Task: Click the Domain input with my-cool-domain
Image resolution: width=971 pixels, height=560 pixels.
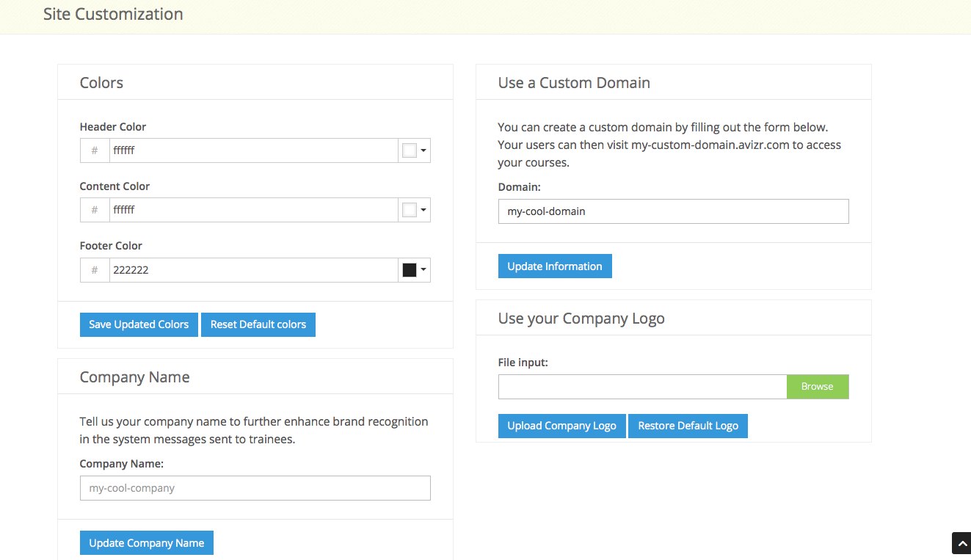Action: (x=673, y=211)
